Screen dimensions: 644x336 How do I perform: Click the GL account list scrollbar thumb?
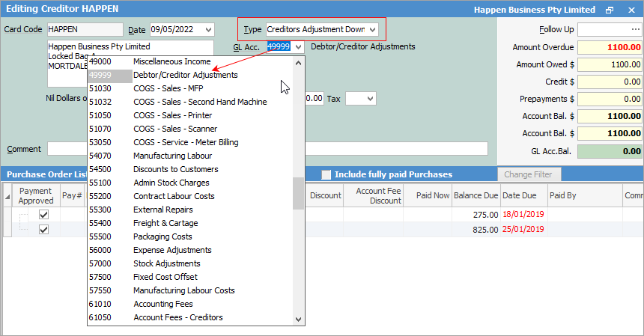[x=299, y=196]
